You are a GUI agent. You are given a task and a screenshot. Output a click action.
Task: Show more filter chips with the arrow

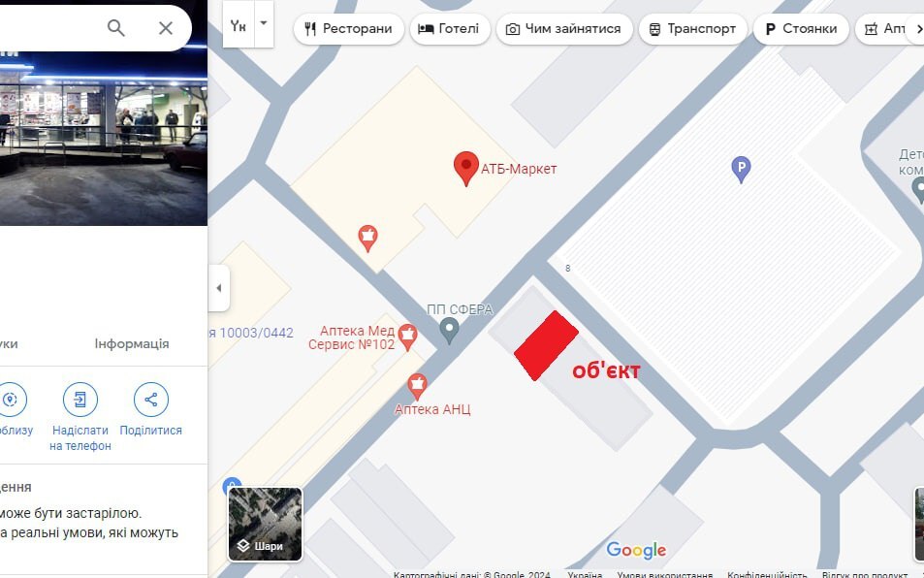(x=917, y=28)
